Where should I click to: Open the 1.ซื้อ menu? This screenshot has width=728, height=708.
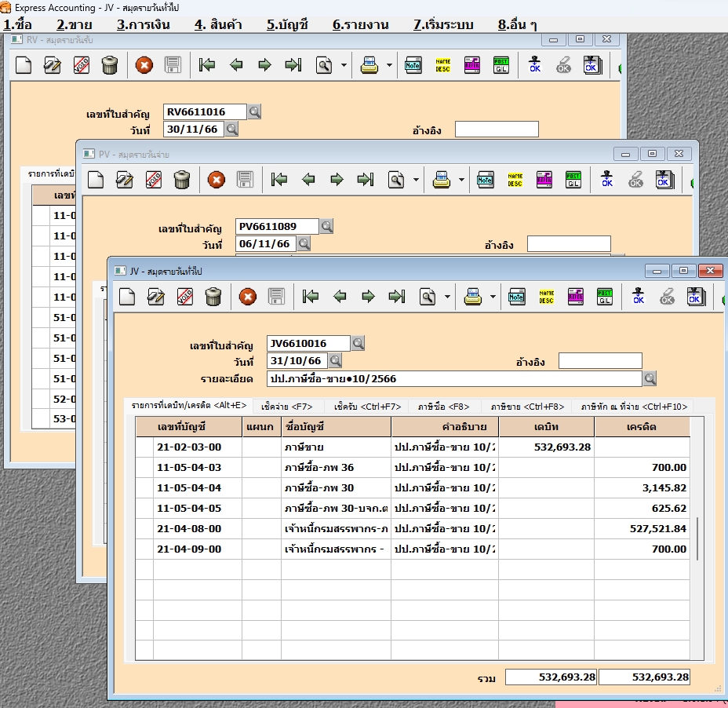[x=17, y=24]
